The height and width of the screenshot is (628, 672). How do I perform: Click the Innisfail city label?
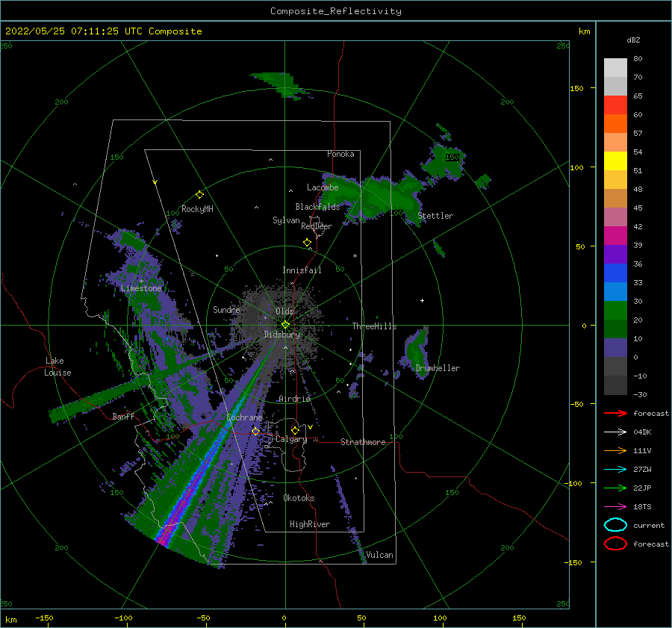tap(302, 270)
